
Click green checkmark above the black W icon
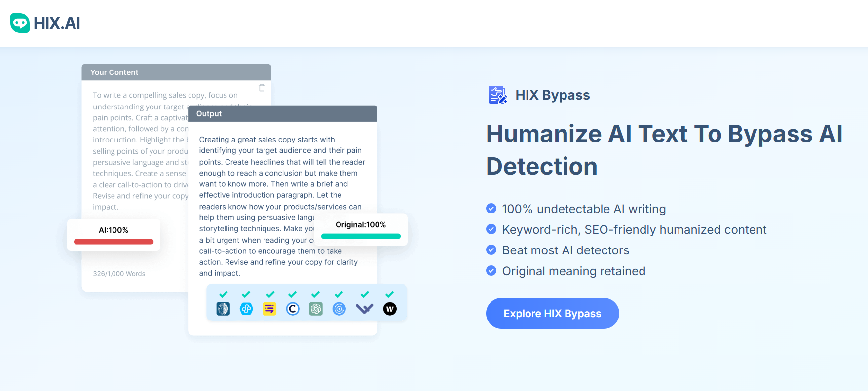pyautogui.click(x=389, y=294)
